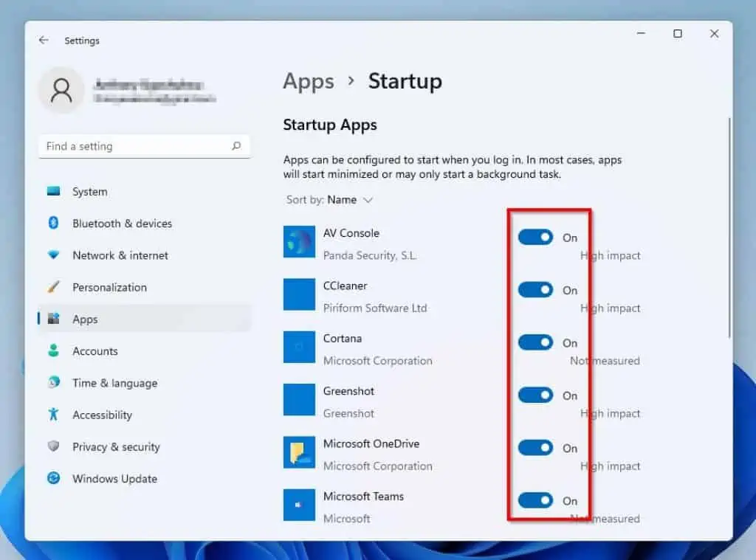The height and width of the screenshot is (560, 756).
Task: Click the Find a setting search box
Action: click(144, 146)
